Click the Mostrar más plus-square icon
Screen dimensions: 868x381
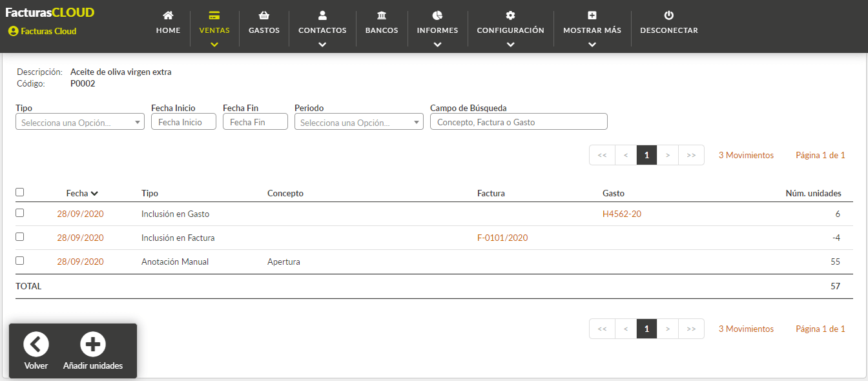pos(592,15)
